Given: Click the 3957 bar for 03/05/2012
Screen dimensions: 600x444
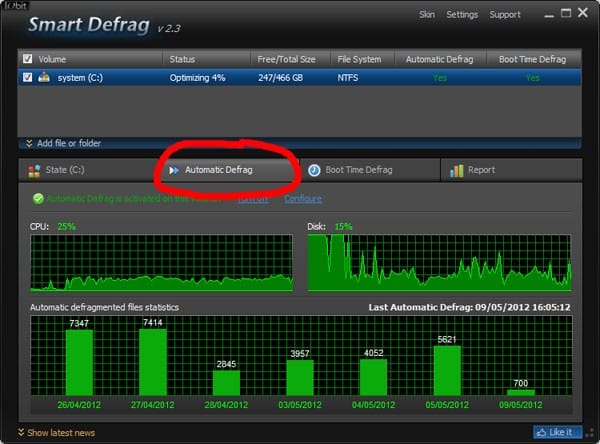Looking at the screenshot, I should pyautogui.click(x=300, y=378).
